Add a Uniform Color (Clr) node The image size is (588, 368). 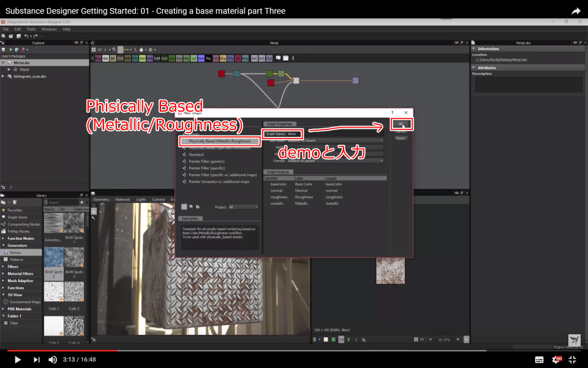[x=238, y=59]
